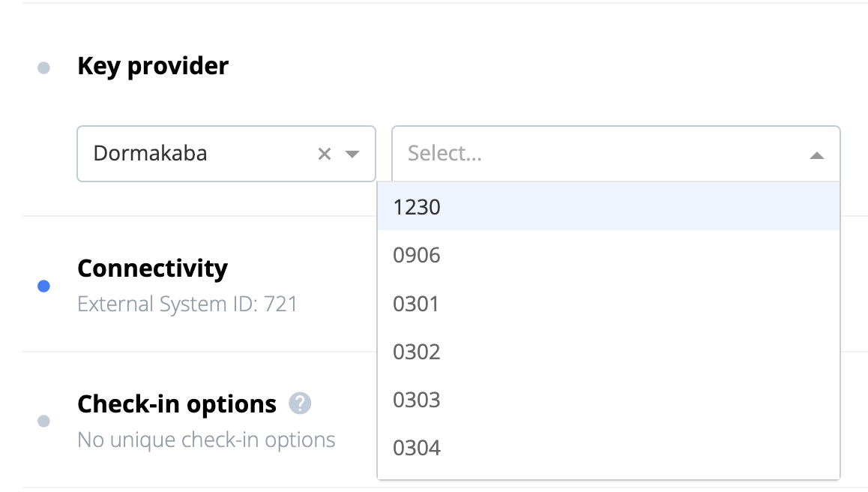Collapse the open Select... dropdown arrow
Viewport: 868px width, 492px height.
817,155
